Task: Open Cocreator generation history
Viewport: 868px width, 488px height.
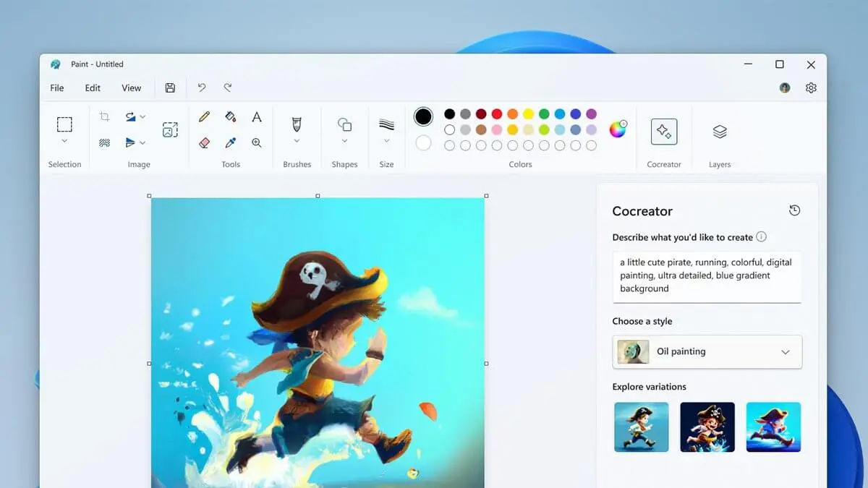Action: 794,210
